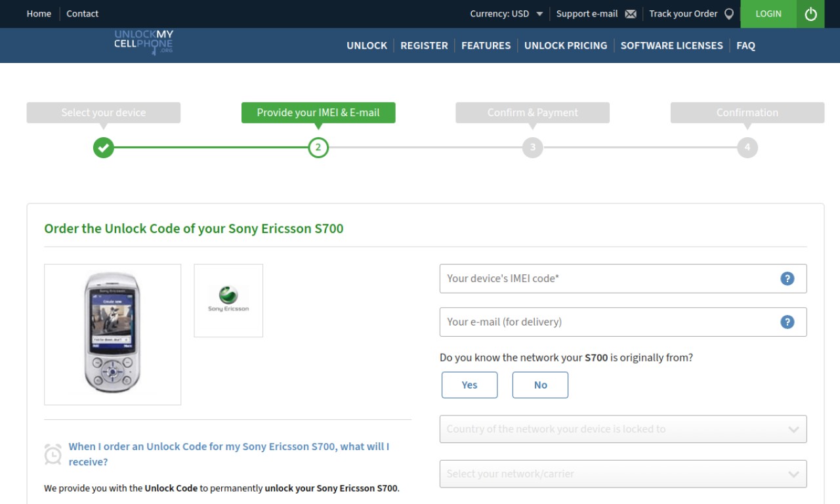Image resolution: width=840 pixels, height=504 pixels.
Task: Click the alarm clock icon beside the question
Action: point(53,454)
